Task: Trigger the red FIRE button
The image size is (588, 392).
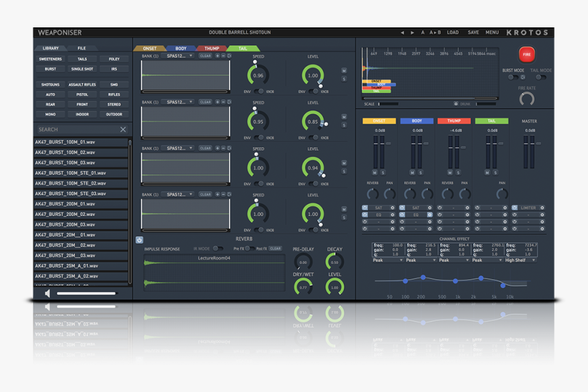Action: point(526,55)
